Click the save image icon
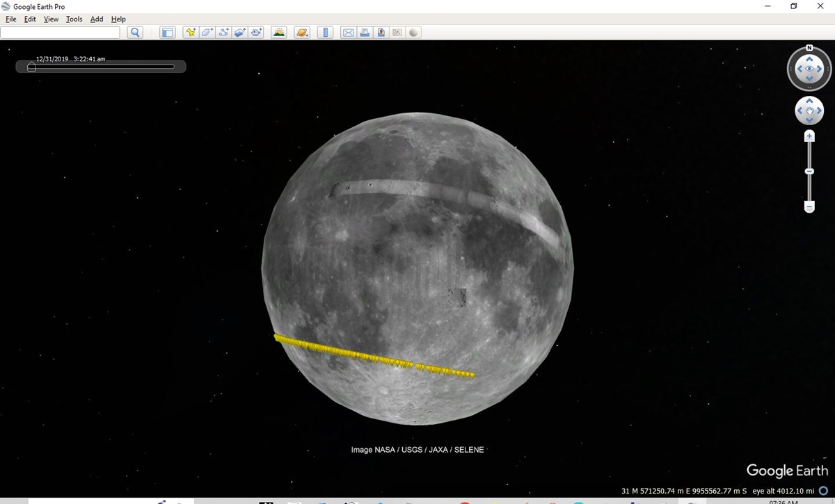The image size is (835, 504). pyautogui.click(x=381, y=32)
